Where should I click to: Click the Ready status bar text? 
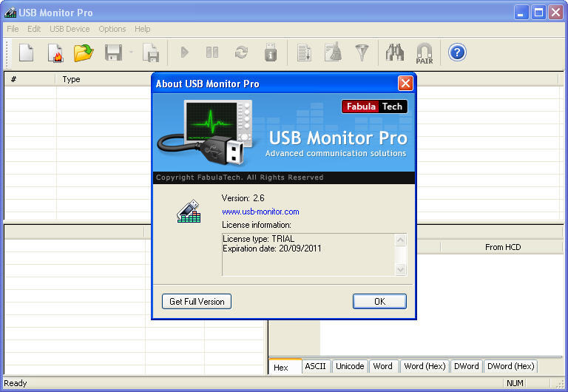coord(16,383)
